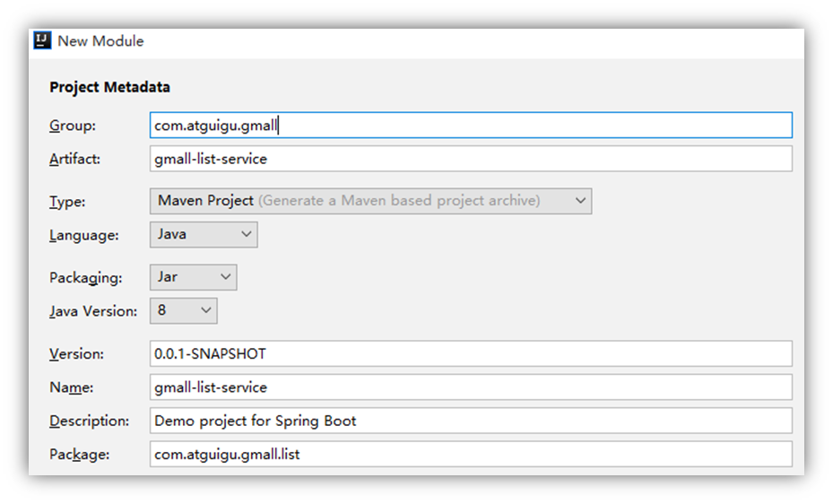This screenshot has width=833, height=504.
Task: Click the New Module window title
Action: (100, 41)
